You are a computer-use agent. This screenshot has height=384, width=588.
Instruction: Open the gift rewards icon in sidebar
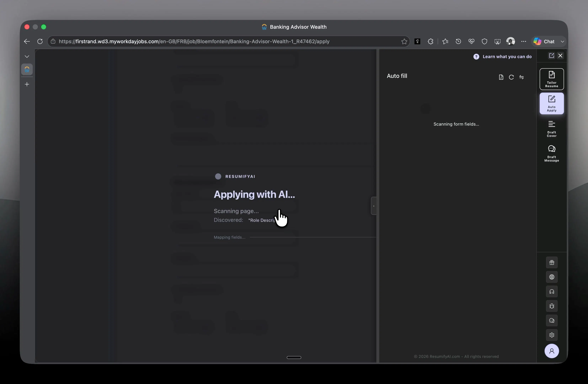(551, 262)
